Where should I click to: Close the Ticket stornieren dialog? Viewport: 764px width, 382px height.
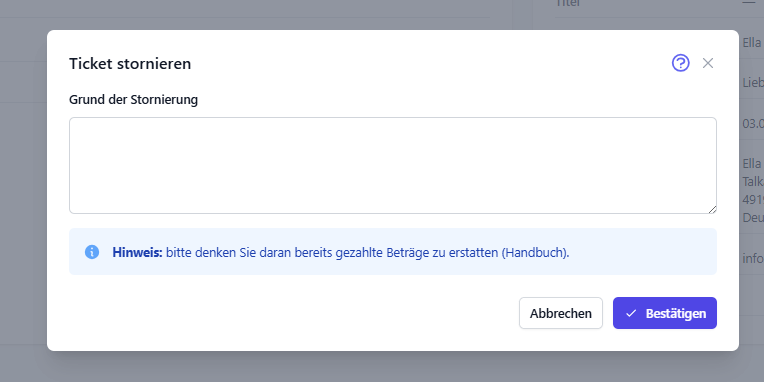coord(707,63)
